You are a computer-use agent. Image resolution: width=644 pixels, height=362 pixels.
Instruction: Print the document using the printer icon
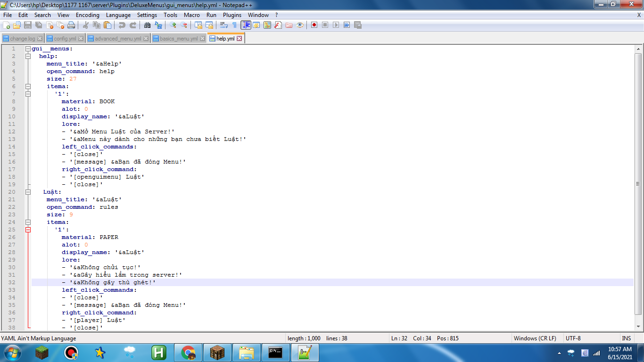coord(71,25)
